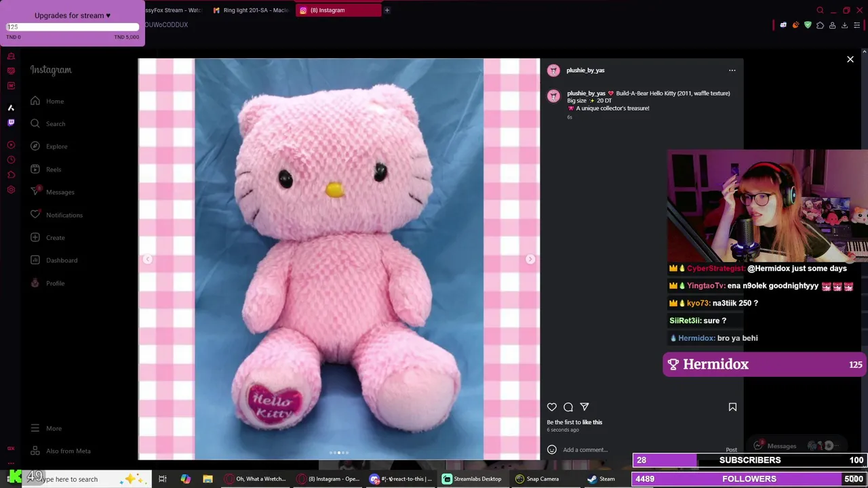The width and height of the screenshot is (868, 488).
Task: Open browser easy setup sliders menu
Action: tap(856, 25)
